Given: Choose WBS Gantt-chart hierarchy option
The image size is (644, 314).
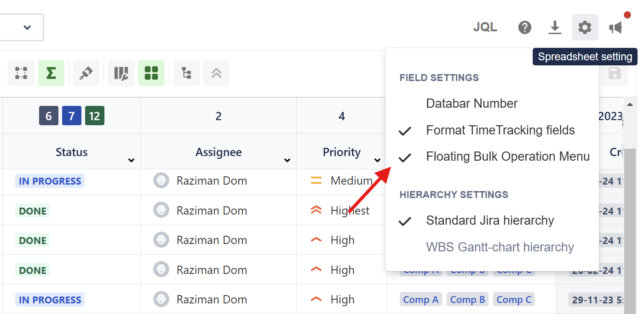Looking at the screenshot, I should [500, 247].
